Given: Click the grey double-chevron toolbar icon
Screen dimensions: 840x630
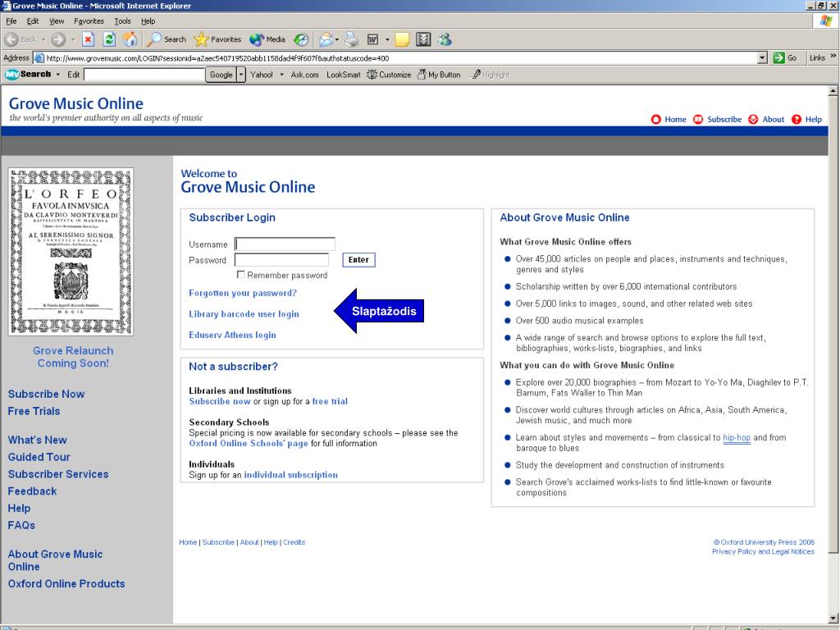Looking at the screenshot, I should [423, 39].
